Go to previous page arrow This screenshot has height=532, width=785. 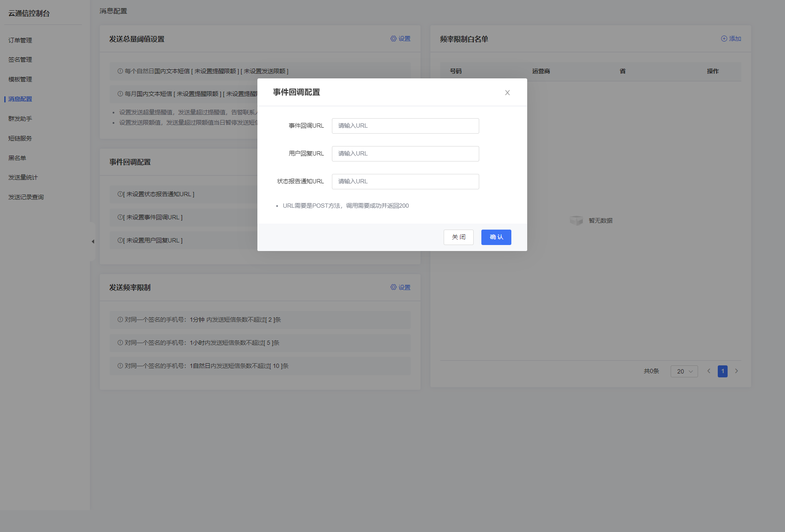coord(709,371)
